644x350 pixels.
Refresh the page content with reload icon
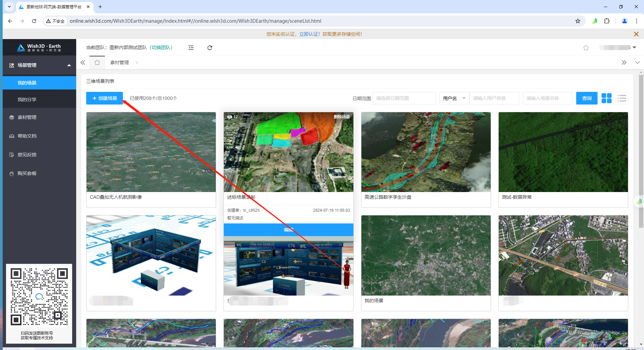click(x=210, y=48)
